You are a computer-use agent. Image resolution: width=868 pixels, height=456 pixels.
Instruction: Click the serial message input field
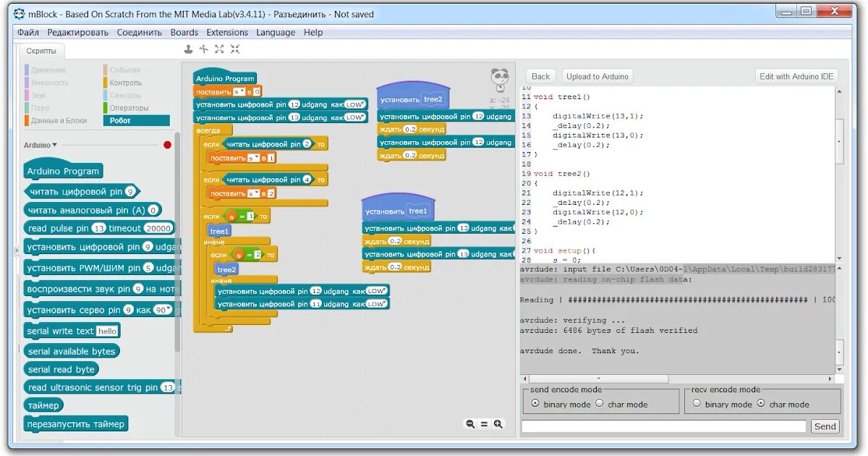(663, 426)
